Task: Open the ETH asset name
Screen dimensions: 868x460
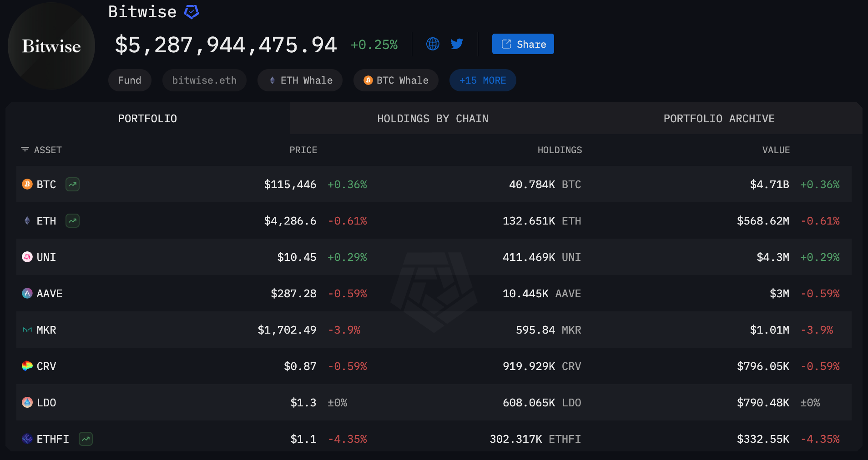Action: 46,221
